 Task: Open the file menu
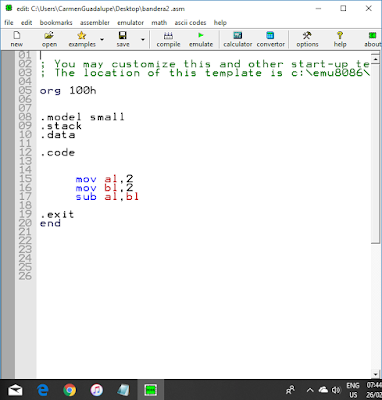pos(9,23)
